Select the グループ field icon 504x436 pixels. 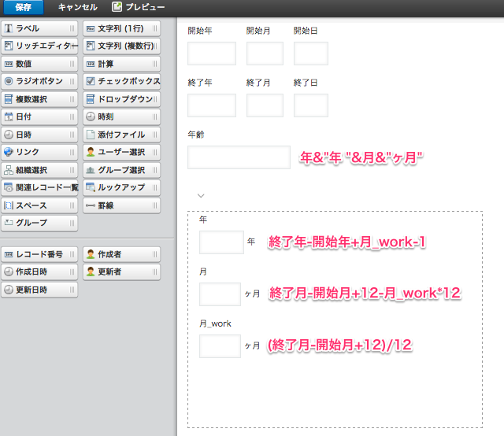coord(9,223)
